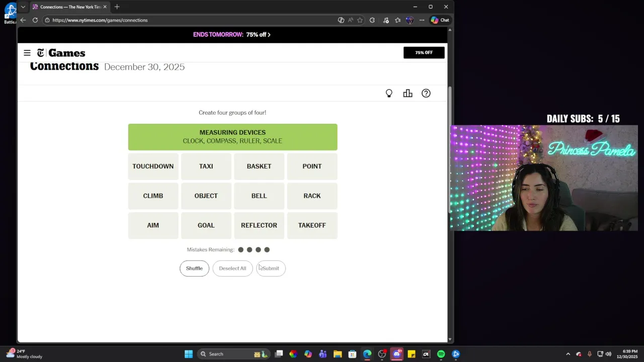Screen dimensions: 644x362
Task: Select the POINT tile
Action: [312, 166]
